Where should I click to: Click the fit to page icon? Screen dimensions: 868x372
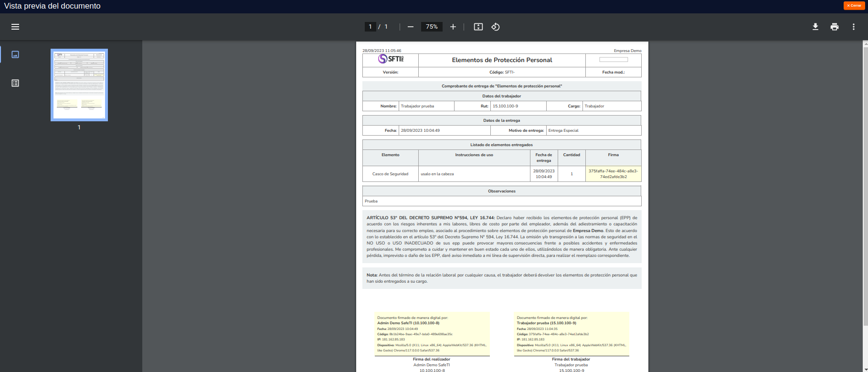pos(478,27)
